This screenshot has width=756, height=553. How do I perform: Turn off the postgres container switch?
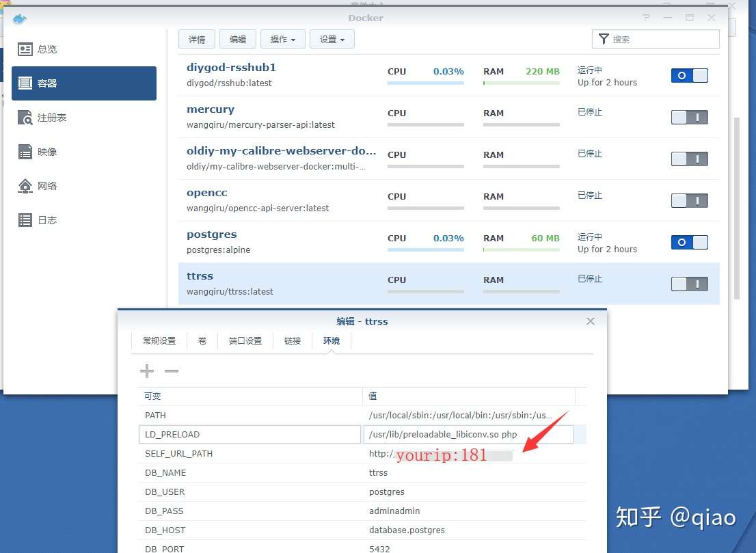[x=690, y=243]
